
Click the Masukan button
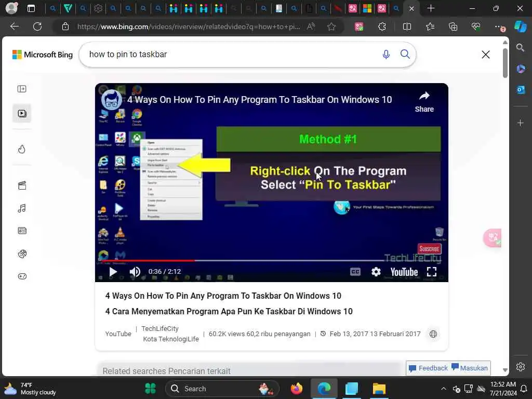(470, 368)
